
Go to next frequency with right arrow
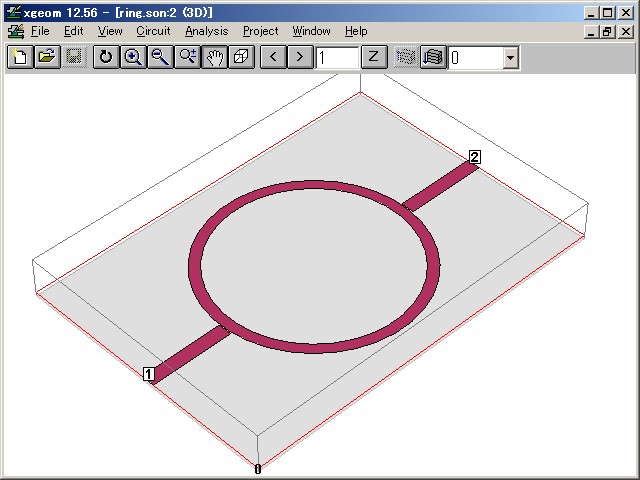tap(300, 57)
